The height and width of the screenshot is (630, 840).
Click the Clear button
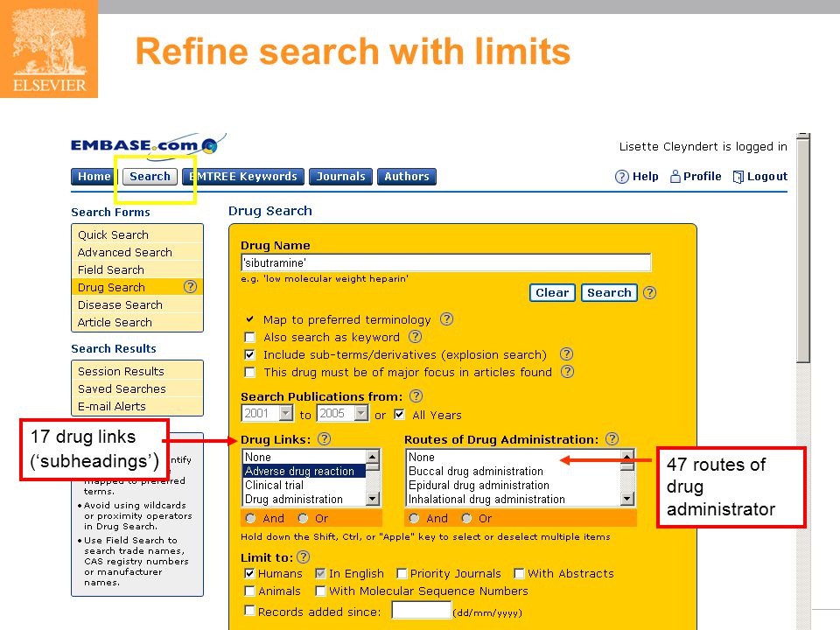tap(552, 292)
